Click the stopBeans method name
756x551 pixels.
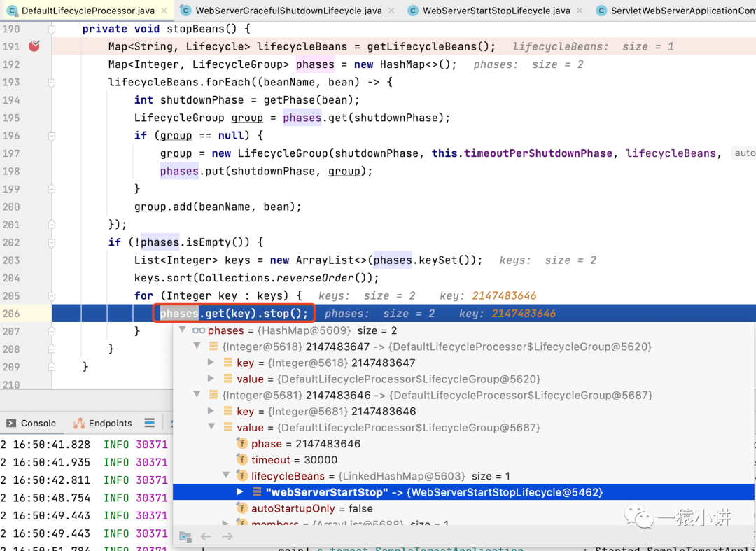point(195,29)
